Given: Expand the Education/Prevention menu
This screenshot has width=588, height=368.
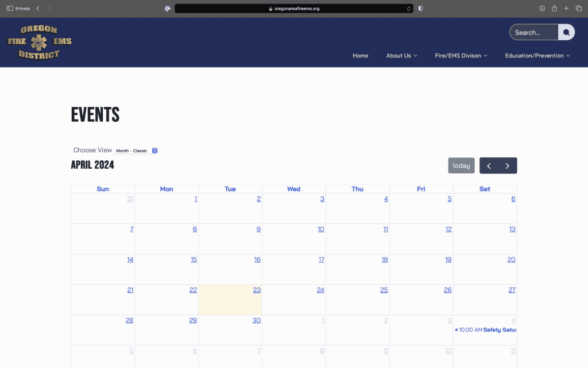Looking at the screenshot, I should [x=537, y=56].
